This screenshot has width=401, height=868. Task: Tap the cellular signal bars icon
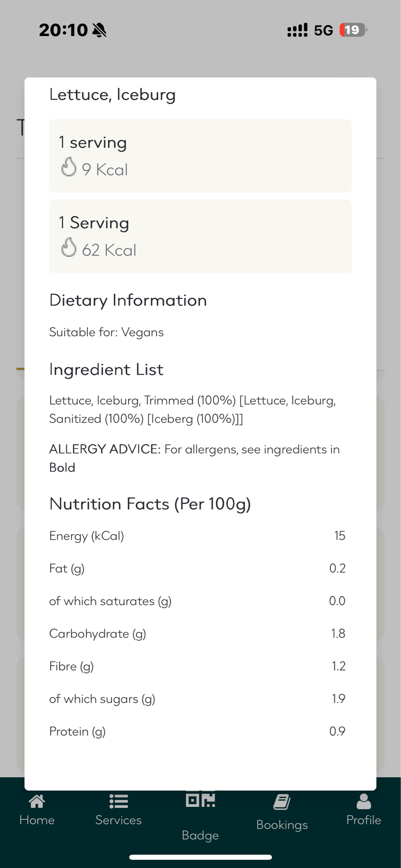pos(297,30)
